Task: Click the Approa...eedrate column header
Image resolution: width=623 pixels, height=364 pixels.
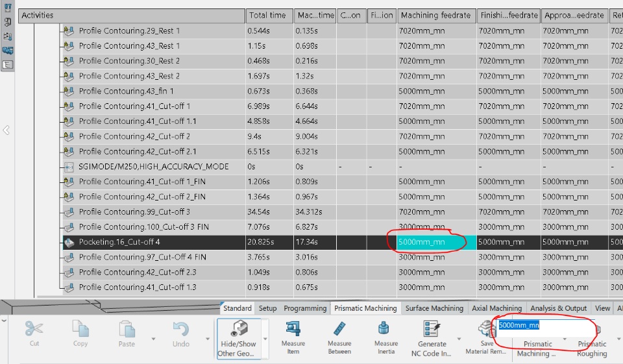Action: click(x=574, y=16)
